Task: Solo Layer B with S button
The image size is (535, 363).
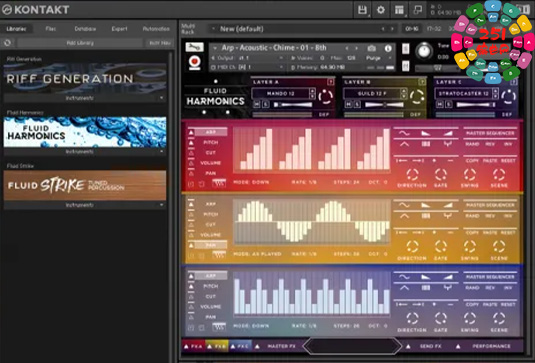Action: [357, 104]
